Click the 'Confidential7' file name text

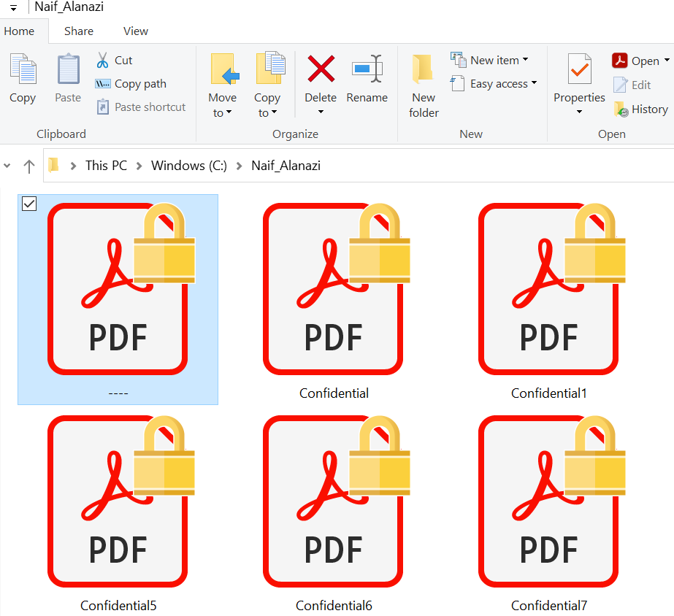pos(549,606)
